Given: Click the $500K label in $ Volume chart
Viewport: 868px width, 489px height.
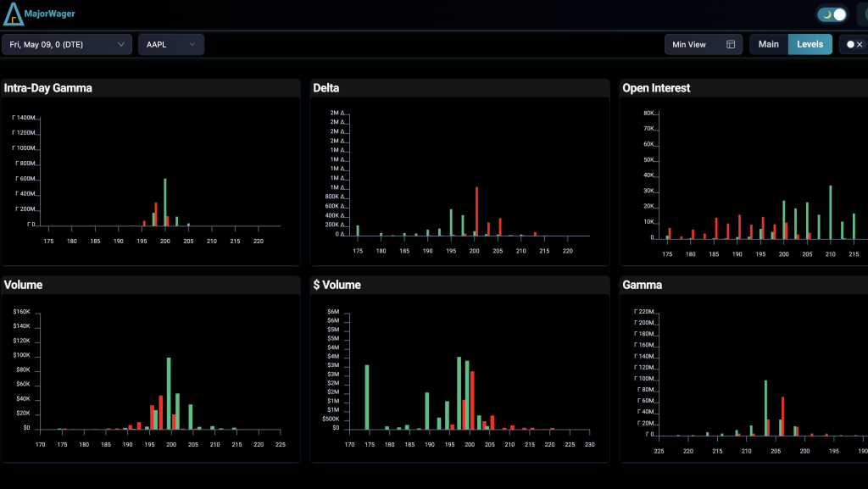Looking at the screenshot, I should coord(331,419).
